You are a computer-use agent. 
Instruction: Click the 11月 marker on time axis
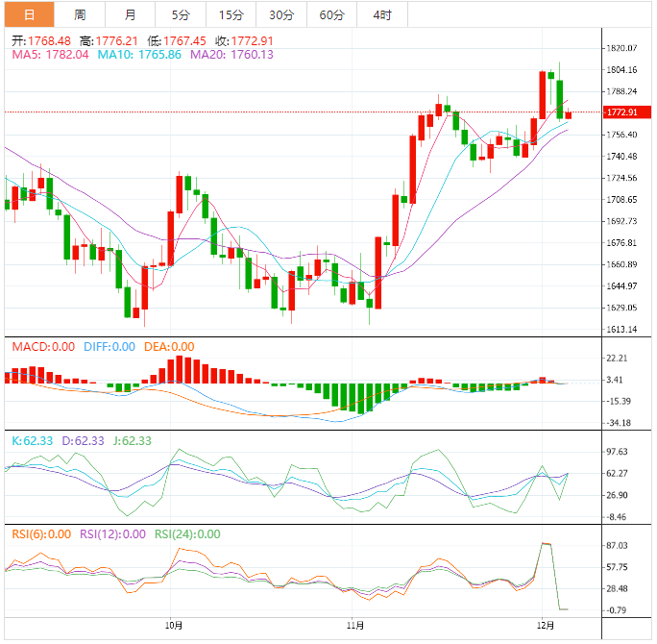point(353,626)
